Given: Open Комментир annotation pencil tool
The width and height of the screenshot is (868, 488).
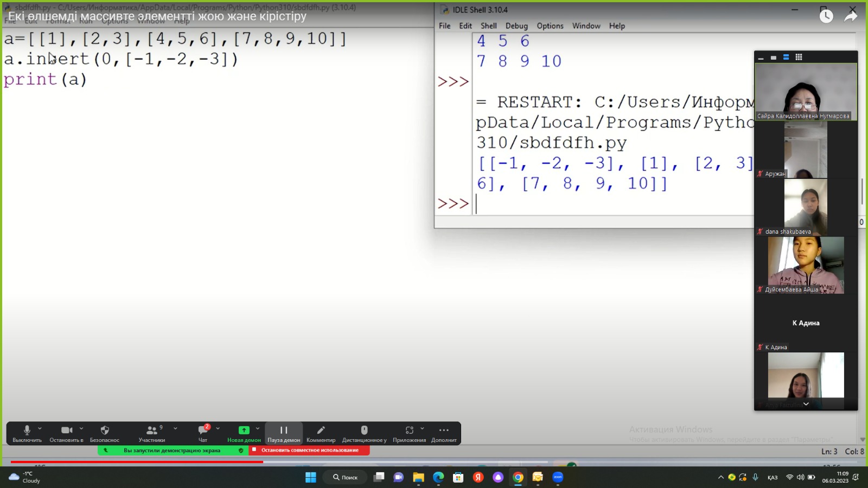Looking at the screenshot, I should point(321,433).
